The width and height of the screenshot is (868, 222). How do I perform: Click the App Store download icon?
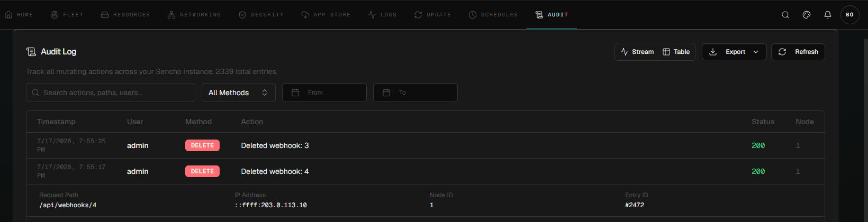click(305, 15)
